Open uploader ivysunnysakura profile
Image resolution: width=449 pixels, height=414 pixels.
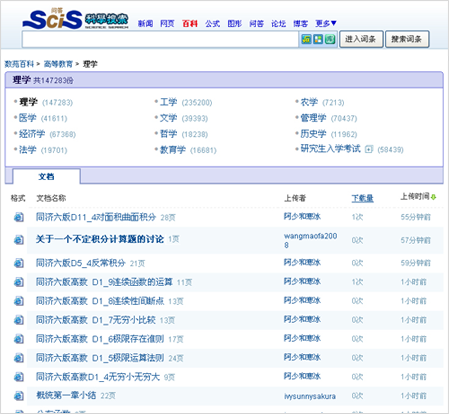point(310,396)
